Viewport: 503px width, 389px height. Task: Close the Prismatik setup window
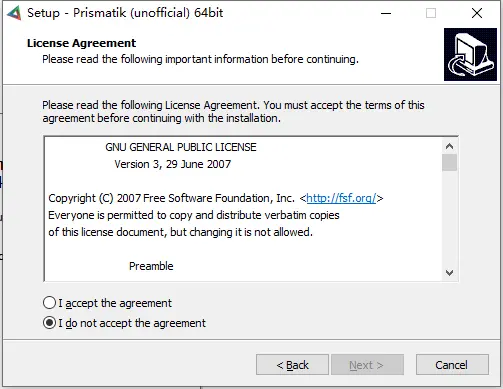coord(477,13)
